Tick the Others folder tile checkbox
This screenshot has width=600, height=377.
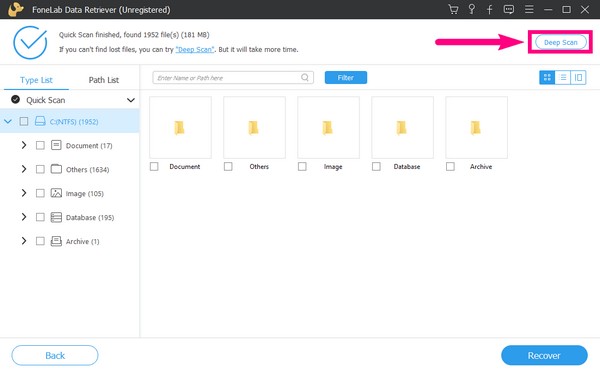click(228, 166)
